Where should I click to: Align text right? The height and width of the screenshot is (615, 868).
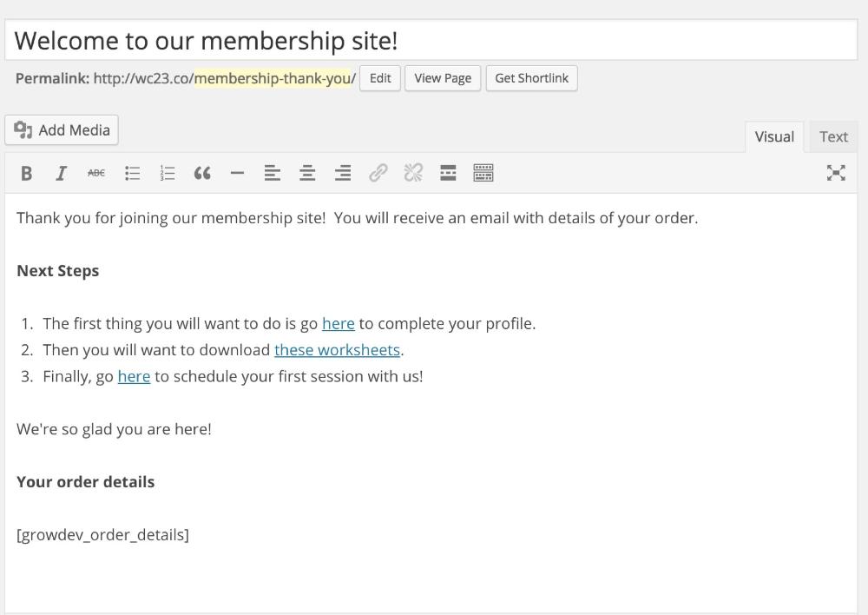coord(343,174)
